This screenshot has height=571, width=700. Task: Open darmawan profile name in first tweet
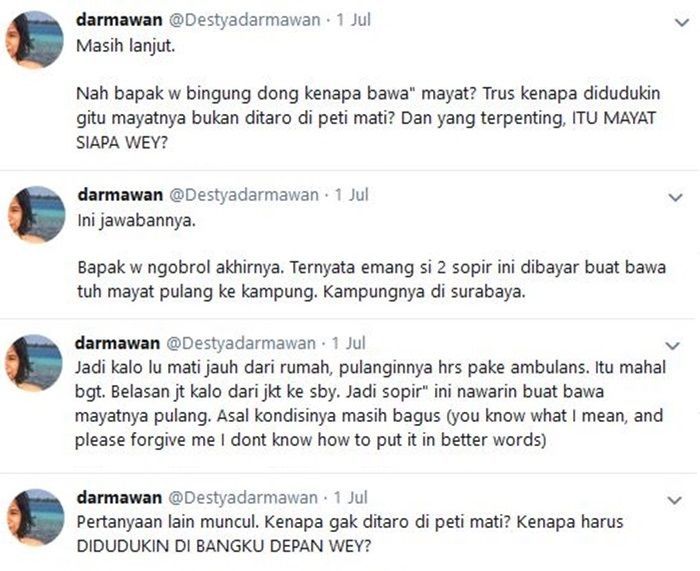click(119, 20)
